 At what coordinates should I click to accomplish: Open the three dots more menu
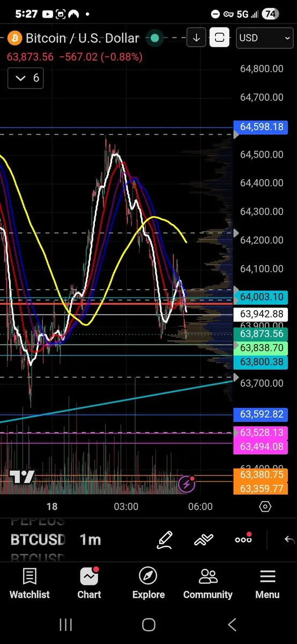pyautogui.click(x=243, y=539)
